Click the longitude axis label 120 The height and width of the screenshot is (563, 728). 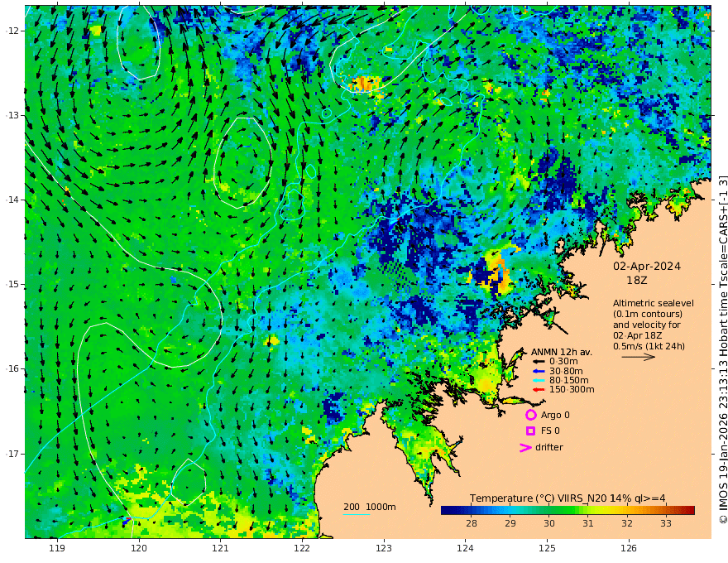click(139, 548)
